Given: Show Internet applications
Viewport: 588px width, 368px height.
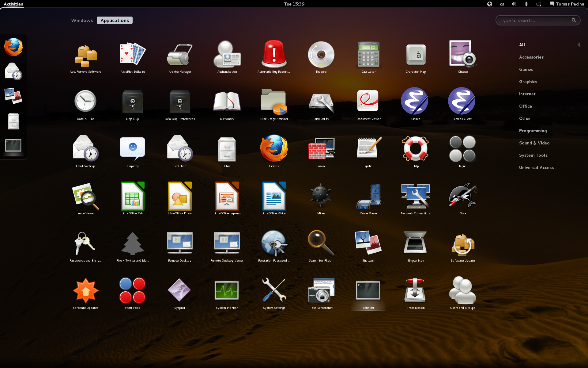Looking at the screenshot, I should coord(527,94).
